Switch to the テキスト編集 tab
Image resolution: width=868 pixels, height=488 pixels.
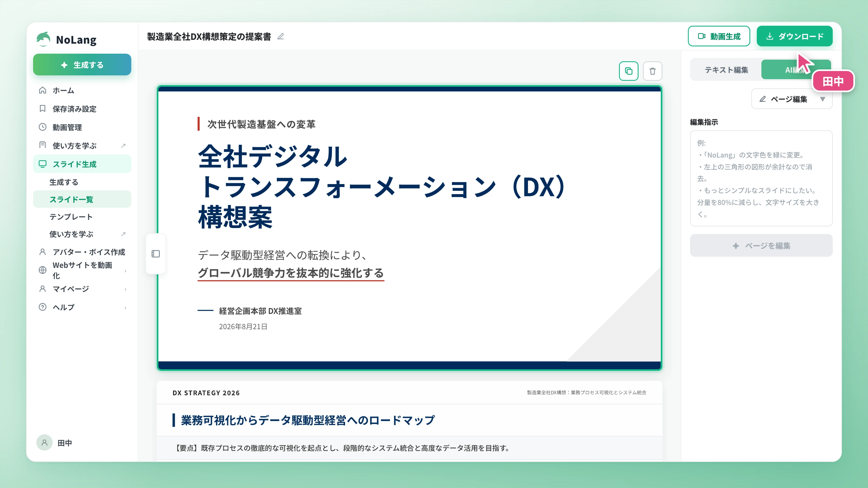pyautogui.click(x=726, y=70)
